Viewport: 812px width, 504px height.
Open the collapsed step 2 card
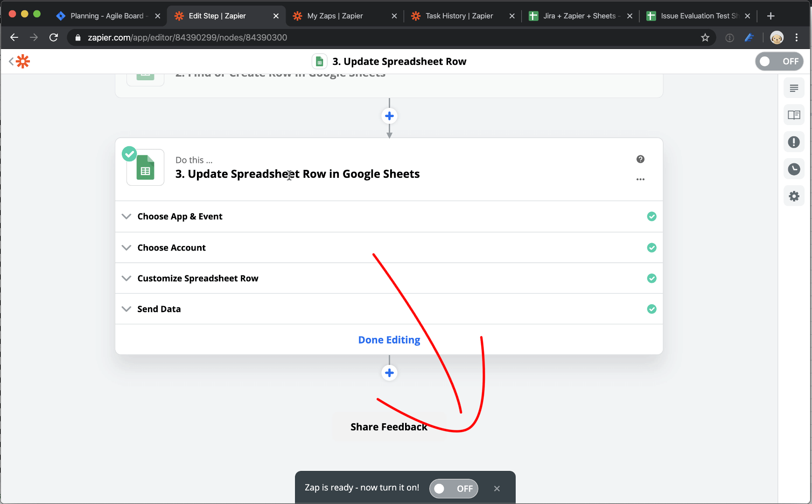coord(389,85)
